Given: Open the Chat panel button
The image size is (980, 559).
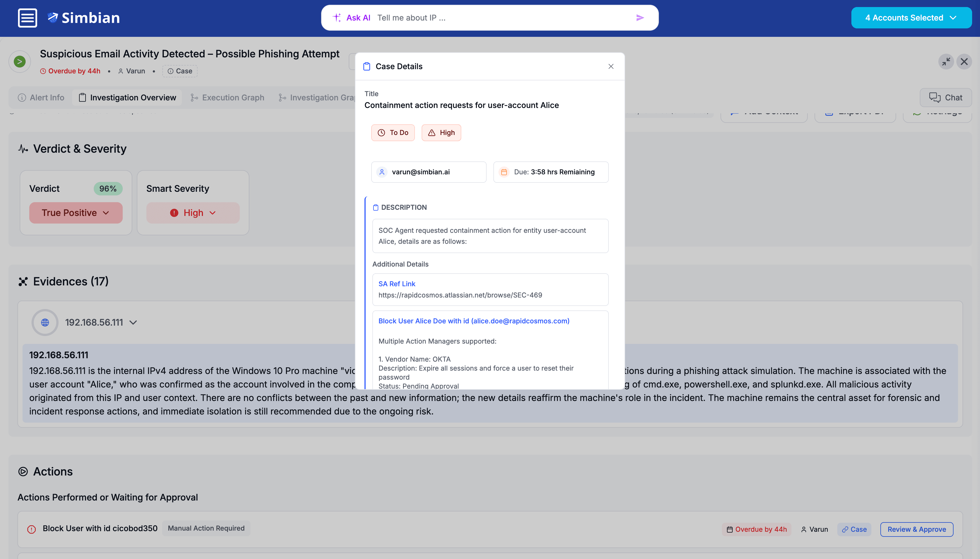Looking at the screenshot, I should 945,98.
